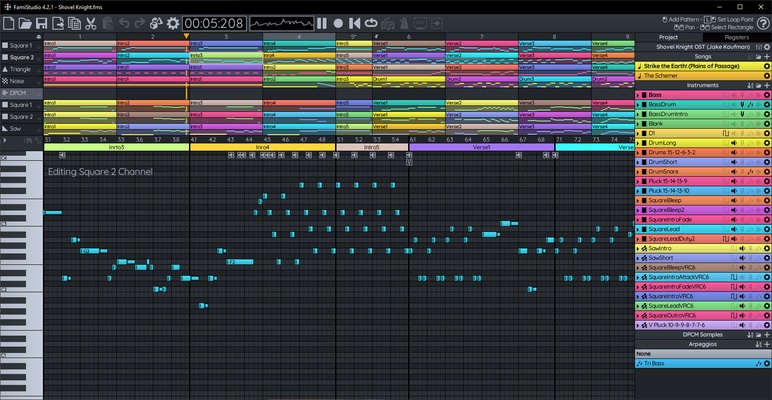Select the song Strike the Earth! (Plains of Passage)
This screenshot has width=772, height=400.
coord(703,66)
